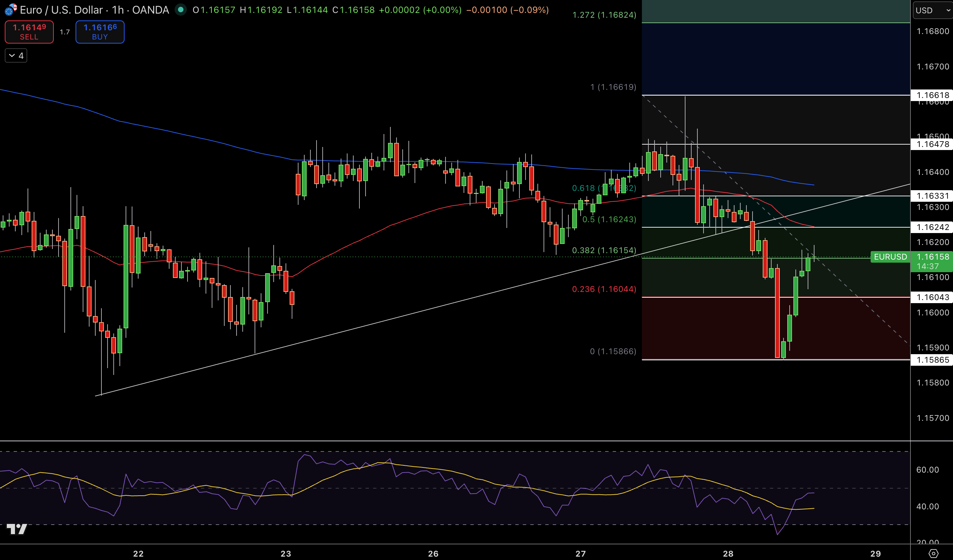Click the low value L1.16144

pyautogui.click(x=307, y=10)
